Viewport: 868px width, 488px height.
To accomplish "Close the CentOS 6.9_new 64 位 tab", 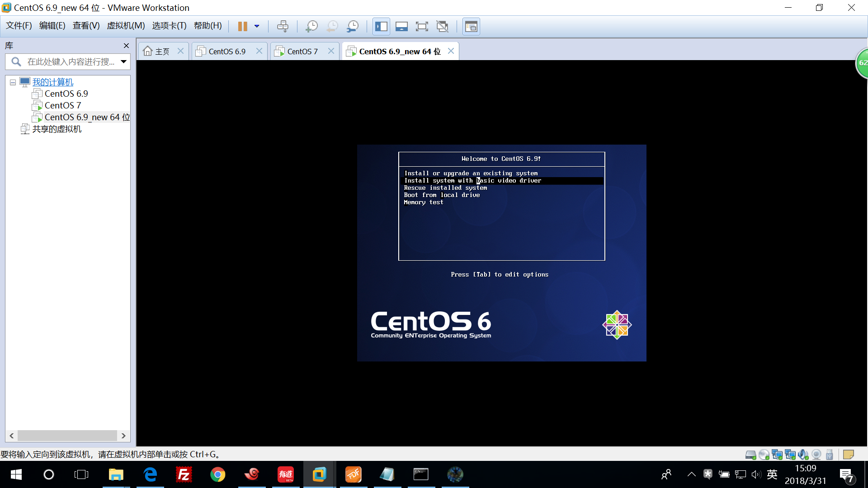I will pyautogui.click(x=451, y=51).
